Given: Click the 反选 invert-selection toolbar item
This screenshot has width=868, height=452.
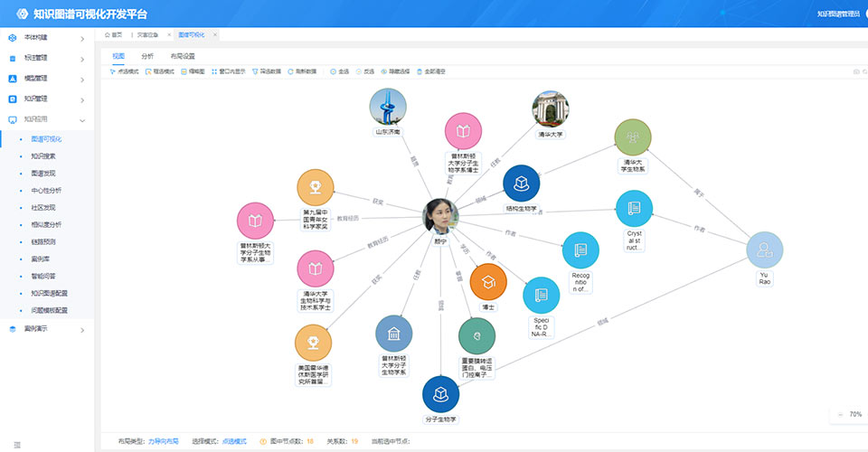Looking at the screenshot, I should [364, 71].
